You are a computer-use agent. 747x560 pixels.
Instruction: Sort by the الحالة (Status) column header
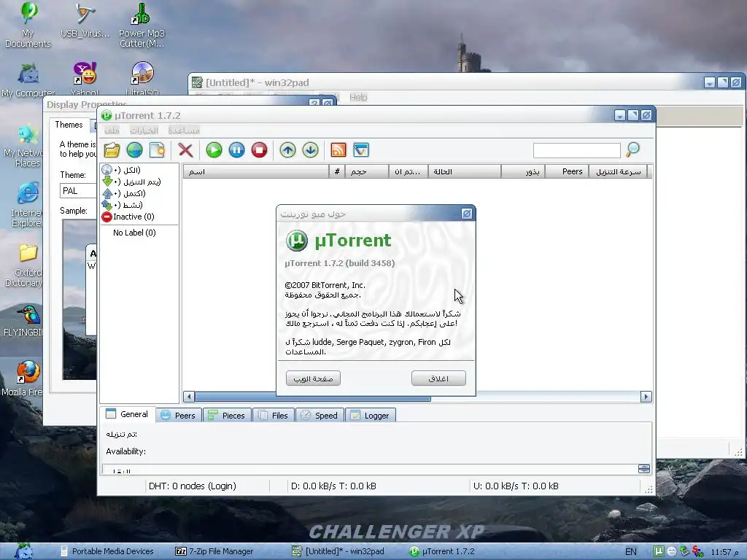(x=465, y=171)
